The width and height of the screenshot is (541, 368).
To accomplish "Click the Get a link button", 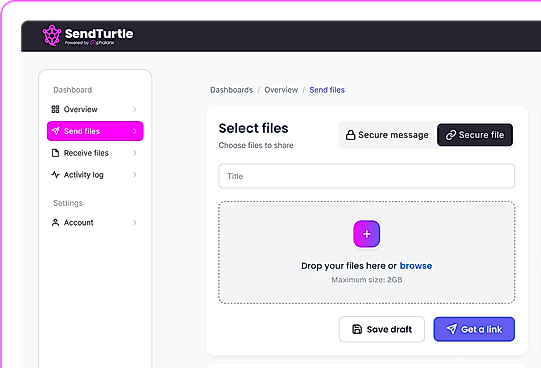I will coord(474,329).
